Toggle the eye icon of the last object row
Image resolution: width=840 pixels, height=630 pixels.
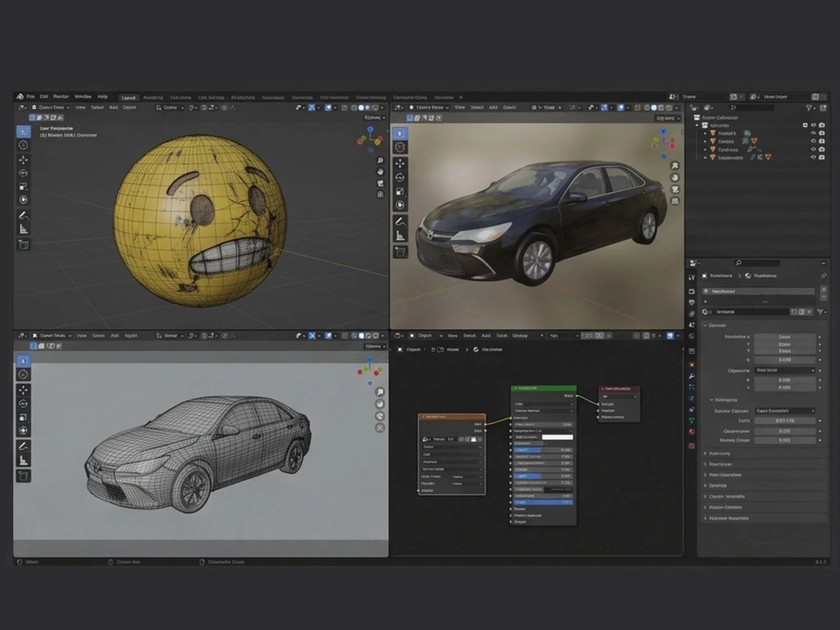click(x=813, y=157)
